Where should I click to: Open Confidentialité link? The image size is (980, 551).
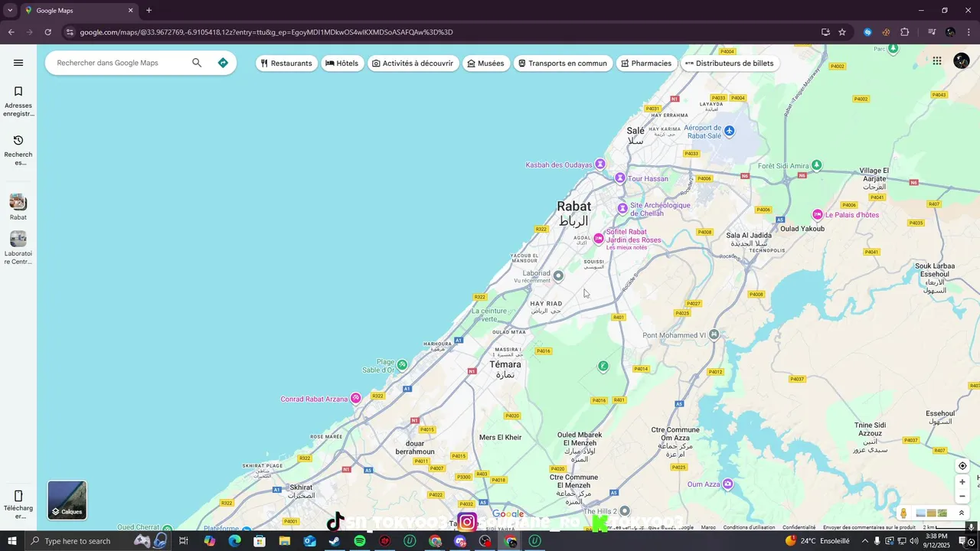(x=799, y=527)
